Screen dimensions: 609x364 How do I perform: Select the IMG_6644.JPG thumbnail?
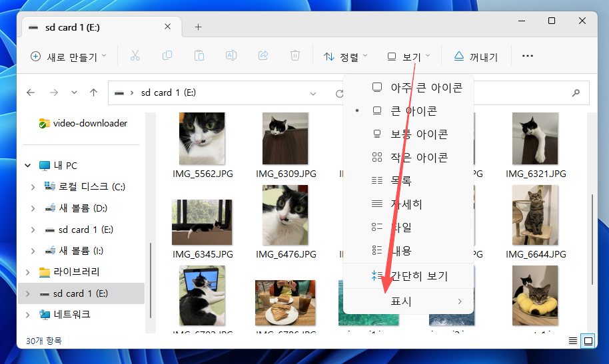point(535,215)
